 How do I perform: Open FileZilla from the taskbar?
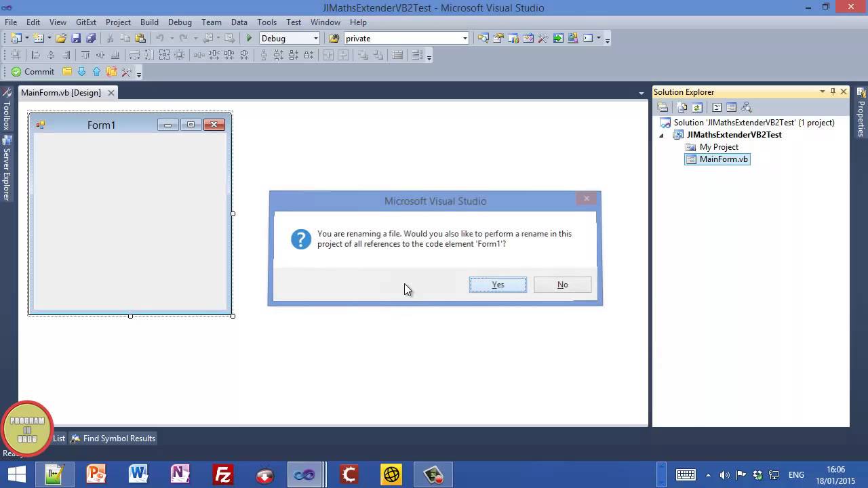[x=223, y=474]
